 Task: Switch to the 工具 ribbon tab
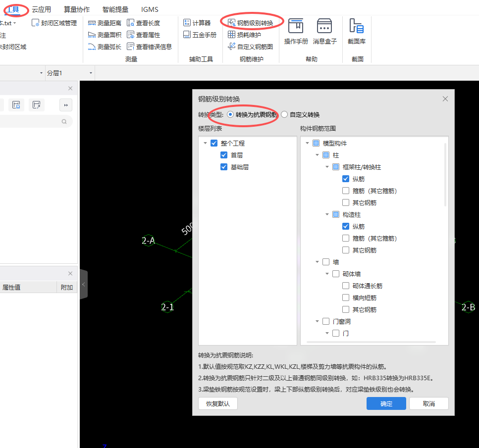(x=13, y=9)
